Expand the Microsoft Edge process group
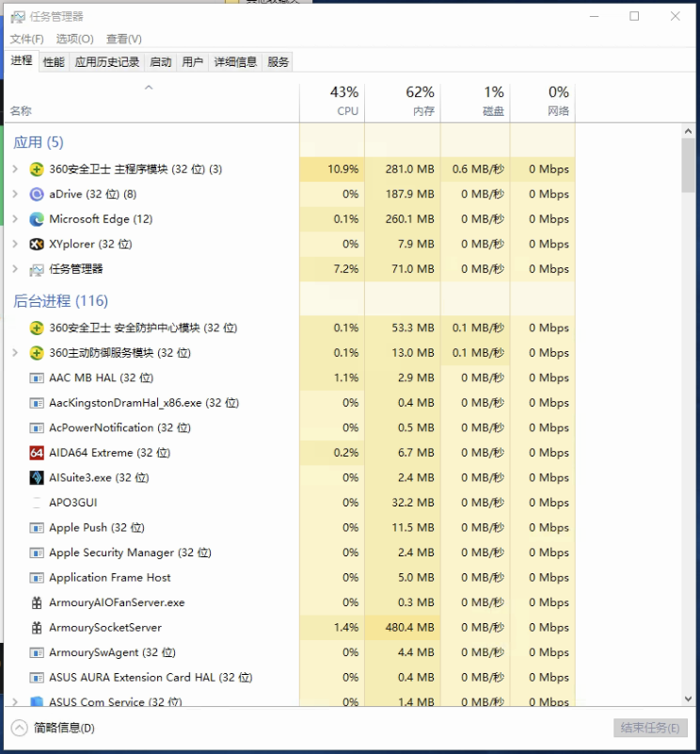This screenshot has height=754, width=700. click(15, 218)
